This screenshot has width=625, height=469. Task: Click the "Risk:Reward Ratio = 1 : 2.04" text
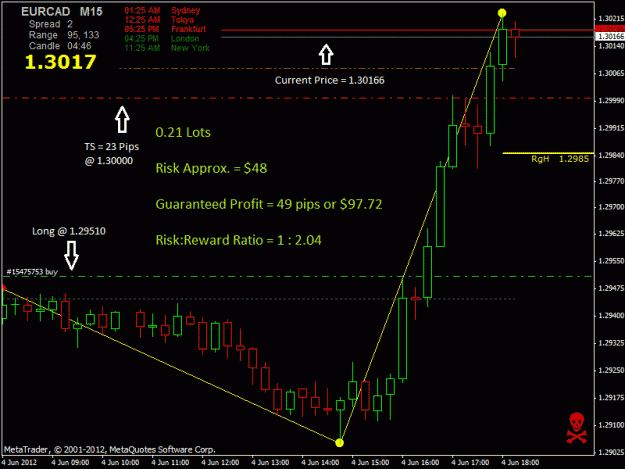click(x=238, y=240)
